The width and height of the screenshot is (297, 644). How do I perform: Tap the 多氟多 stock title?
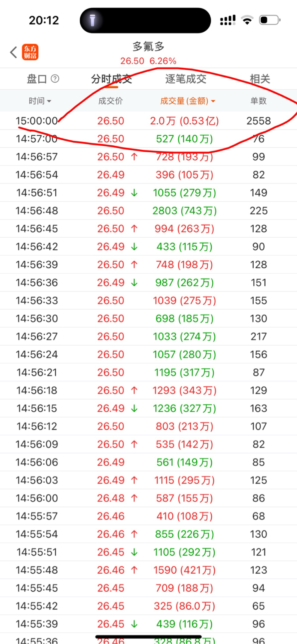coord(148,47)
